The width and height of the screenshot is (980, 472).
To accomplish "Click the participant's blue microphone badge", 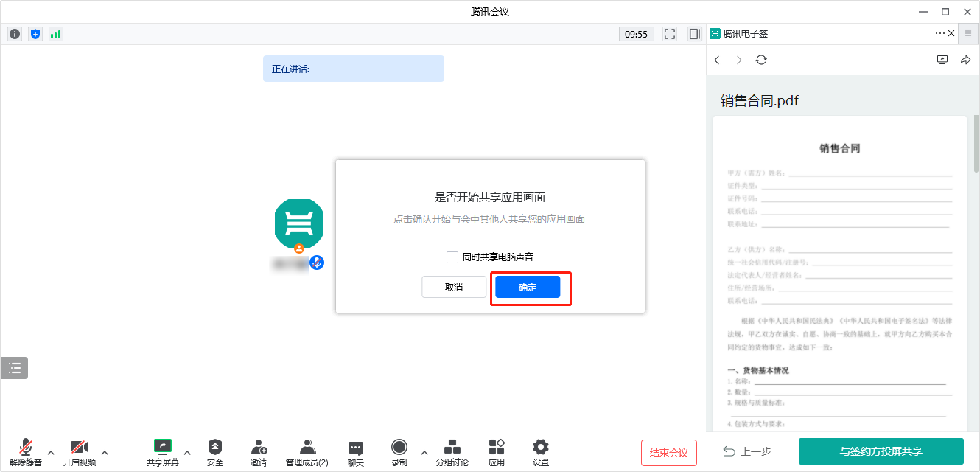I will pos(317,262).
